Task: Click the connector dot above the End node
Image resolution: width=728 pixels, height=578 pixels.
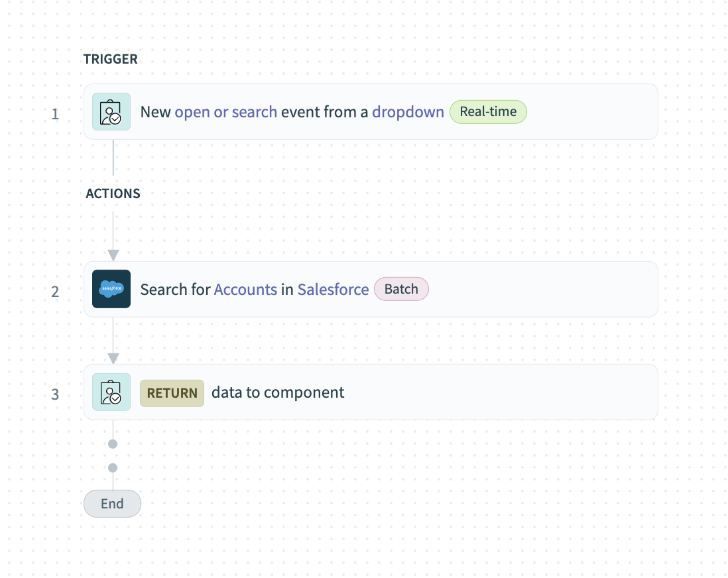Action: tap(112, 467)
